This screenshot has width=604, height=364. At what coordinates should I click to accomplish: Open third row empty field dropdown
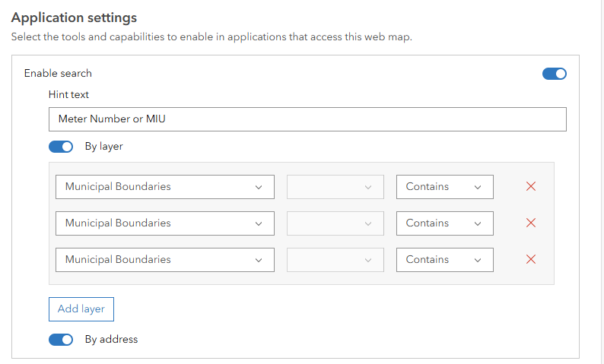[x=335, y=260]
